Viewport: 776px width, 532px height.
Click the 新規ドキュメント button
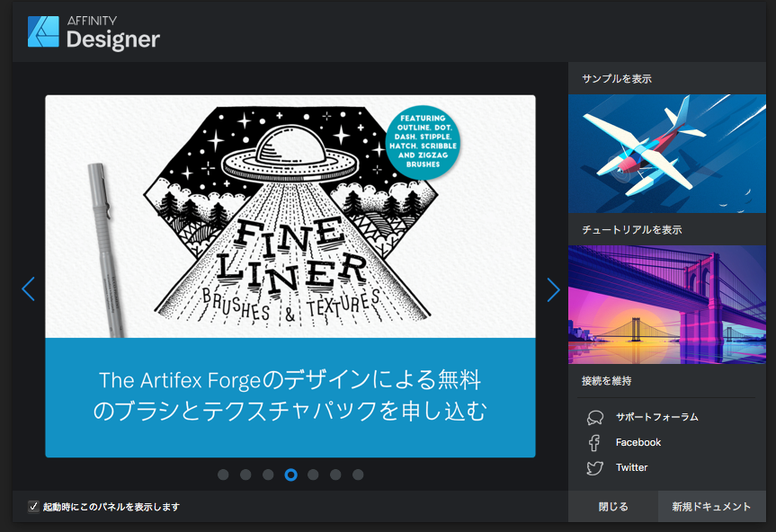coord(711,507)
